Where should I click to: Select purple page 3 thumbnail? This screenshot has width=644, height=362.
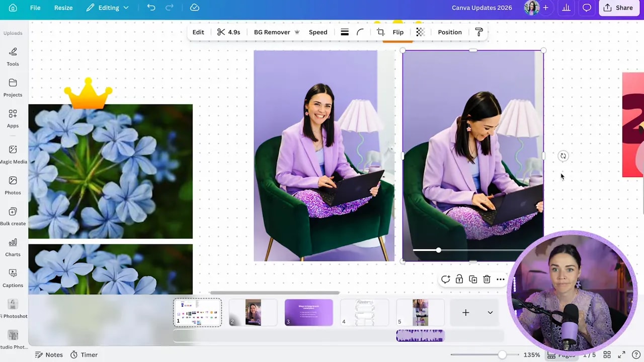click(309, 312)
